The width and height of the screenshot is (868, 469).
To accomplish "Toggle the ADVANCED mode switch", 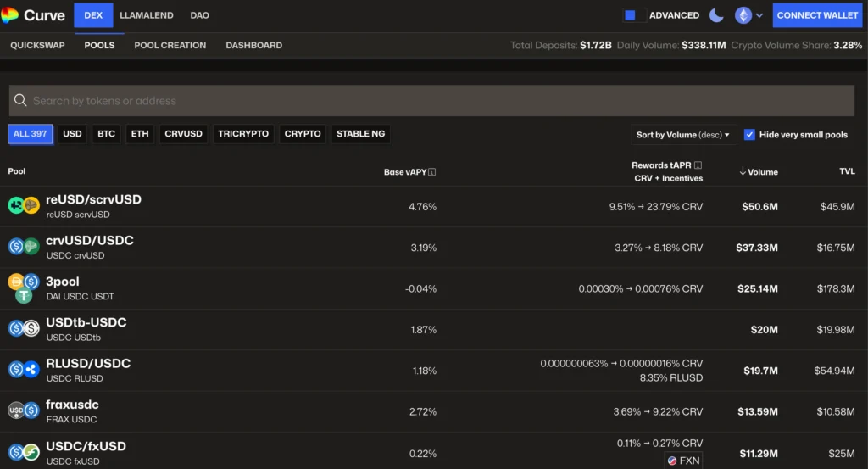I will [x=634, y=15].
